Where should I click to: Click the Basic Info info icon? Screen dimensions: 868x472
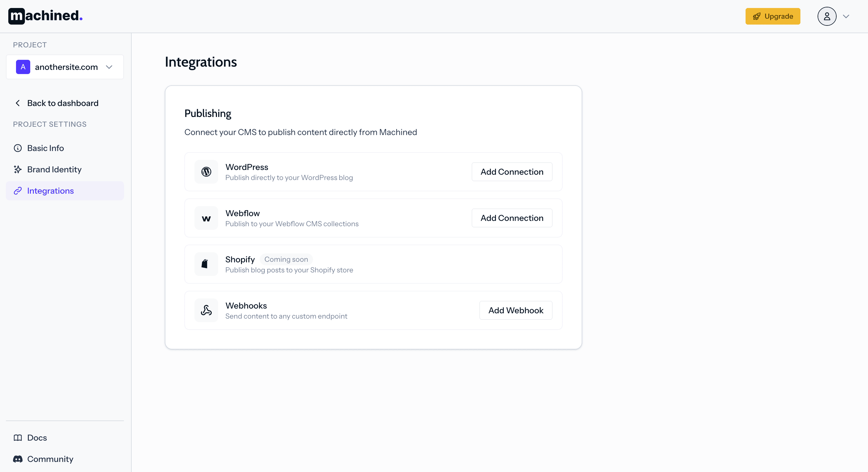(18, 148)
